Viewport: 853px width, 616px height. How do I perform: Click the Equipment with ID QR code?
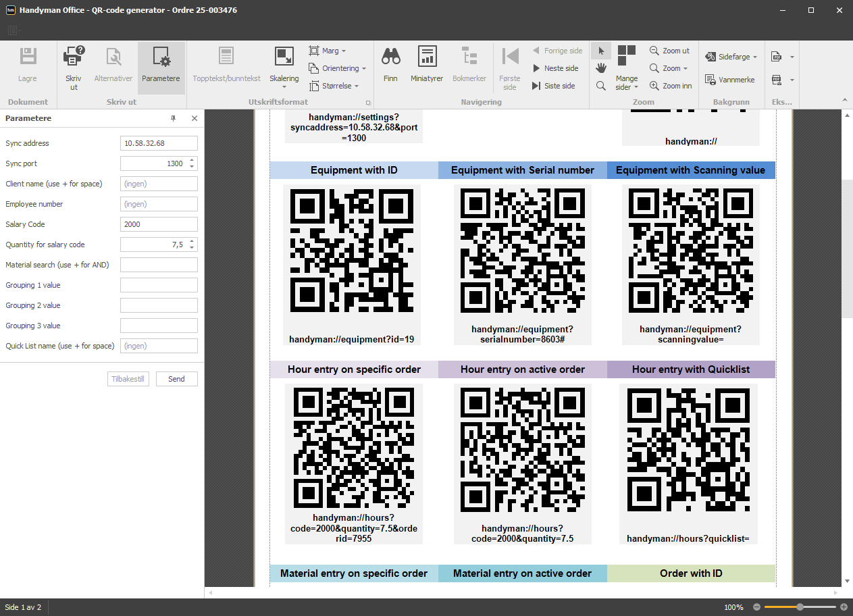[352, 250]
